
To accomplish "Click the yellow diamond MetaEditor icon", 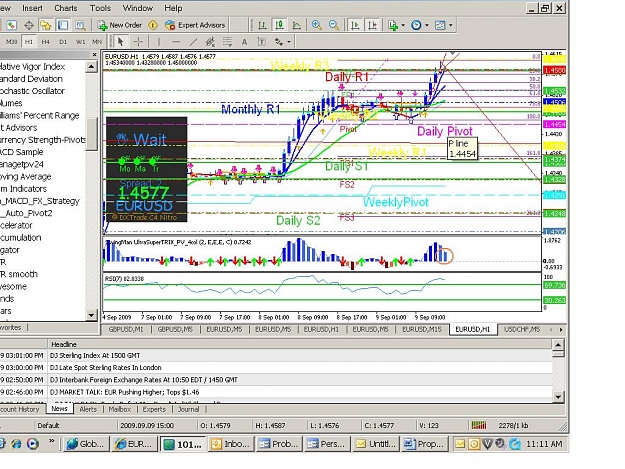I will pyautogui.click(x=153, y=25).
